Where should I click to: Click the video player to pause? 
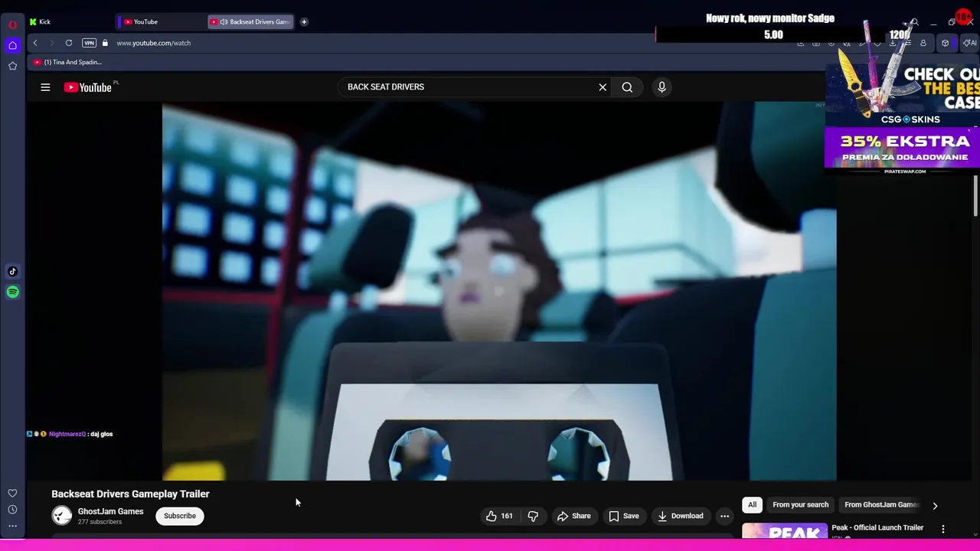[x=499, y=291]
